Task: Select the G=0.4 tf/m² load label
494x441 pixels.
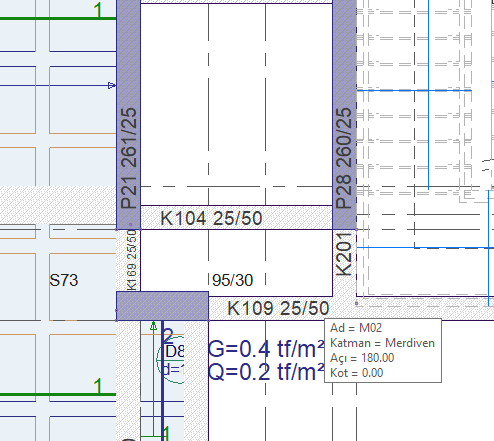Action: pyautogui.click(x=266, y=349)
